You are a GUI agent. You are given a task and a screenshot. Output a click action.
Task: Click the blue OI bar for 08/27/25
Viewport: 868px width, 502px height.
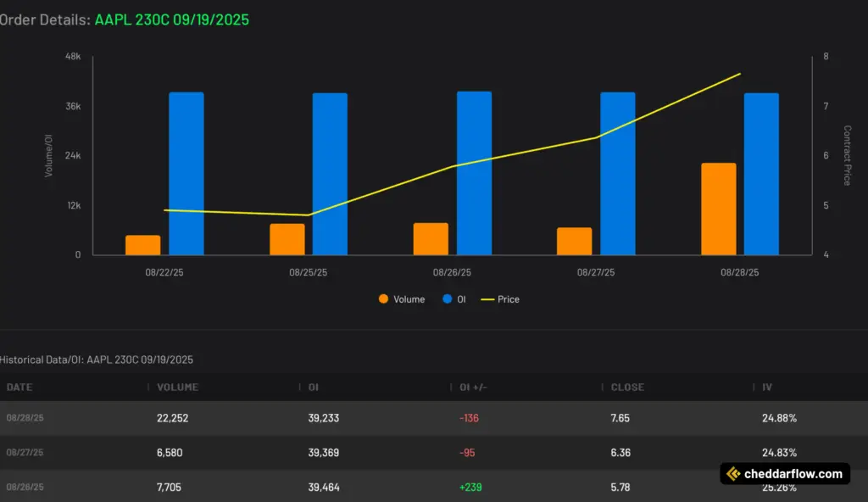tap(618, 174)
